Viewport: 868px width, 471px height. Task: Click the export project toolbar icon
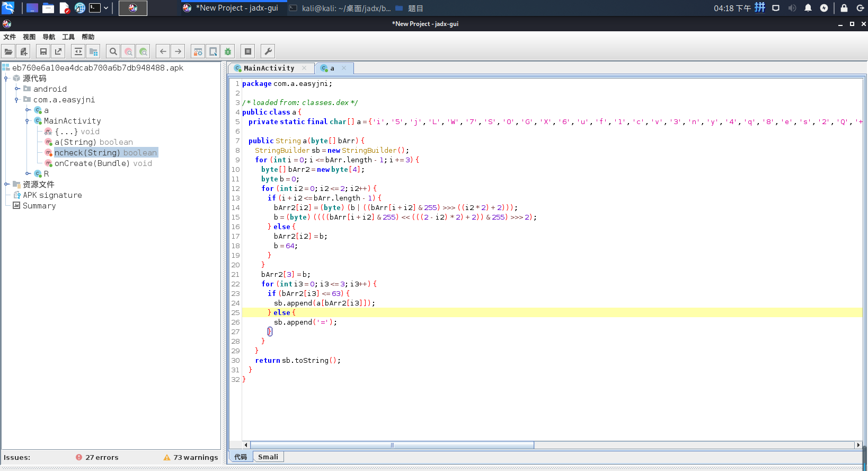pos(58,51)
